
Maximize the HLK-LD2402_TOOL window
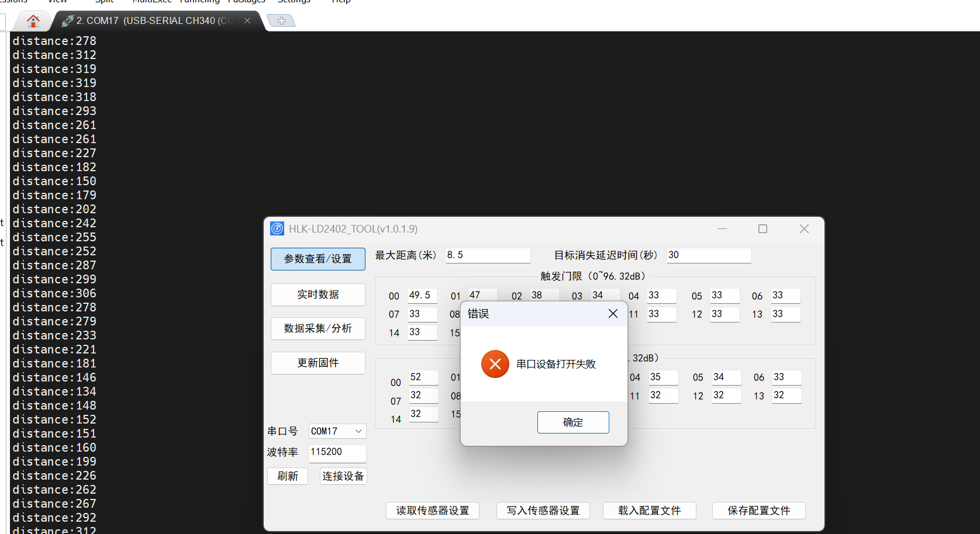click(x=762, y=228)
